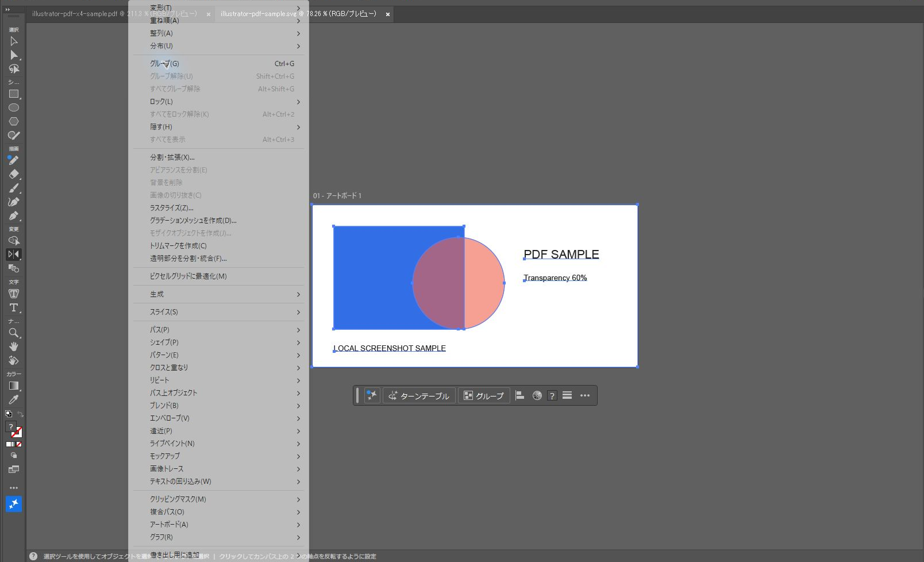This screenshot has height=562, width=924.
Task: Select the Pen tool
Action: pos(14,215)
